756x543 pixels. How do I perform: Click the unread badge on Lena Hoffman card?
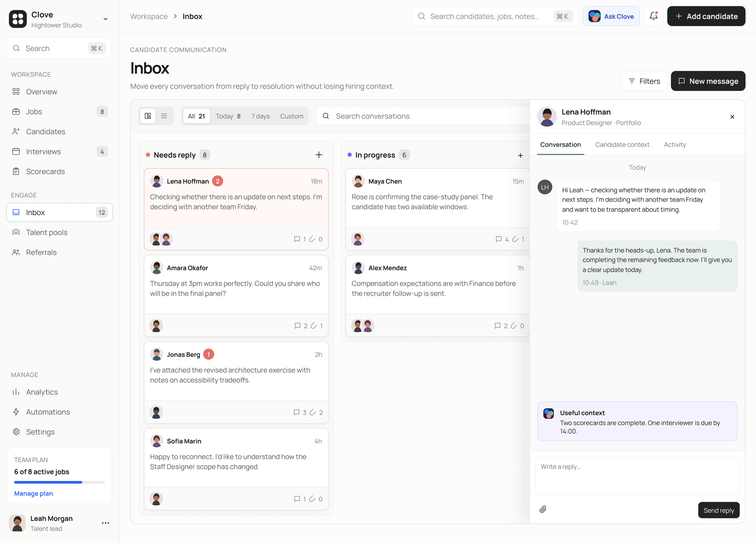[x=217, y=181]
